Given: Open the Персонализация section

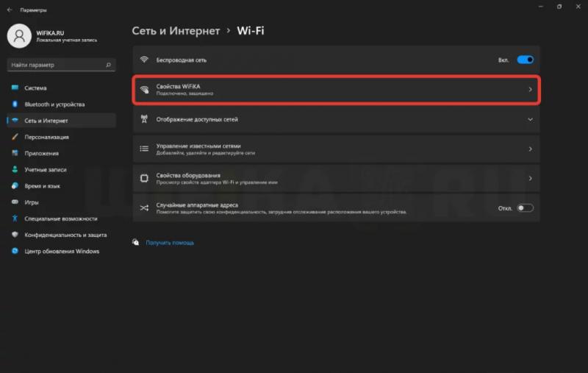Looking at the screenshot, I should [x=62, y=137].
